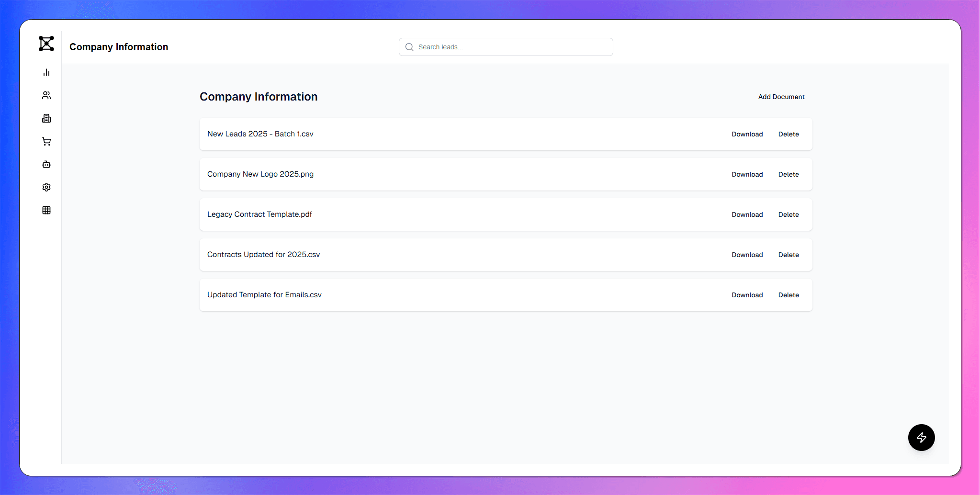Download New Leads 2025 - Batch 1.csv
This screenshot has height=495, width=980.
tap(747, 134)
